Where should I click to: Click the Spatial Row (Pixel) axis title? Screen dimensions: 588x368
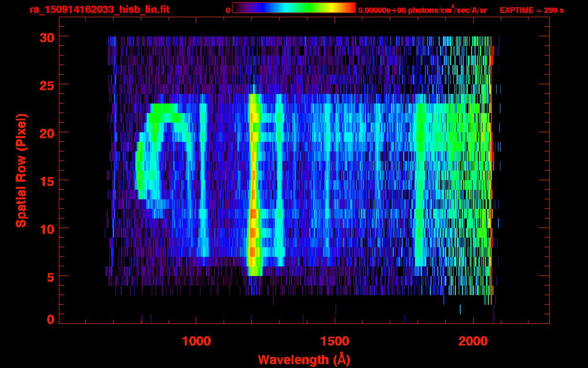coord(21,170)
